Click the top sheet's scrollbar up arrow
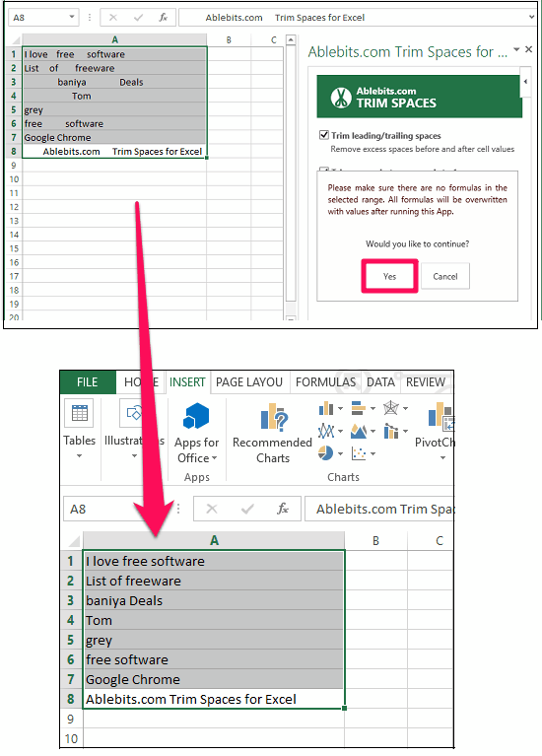Screen dimensions: 542x756 [291, 40]
